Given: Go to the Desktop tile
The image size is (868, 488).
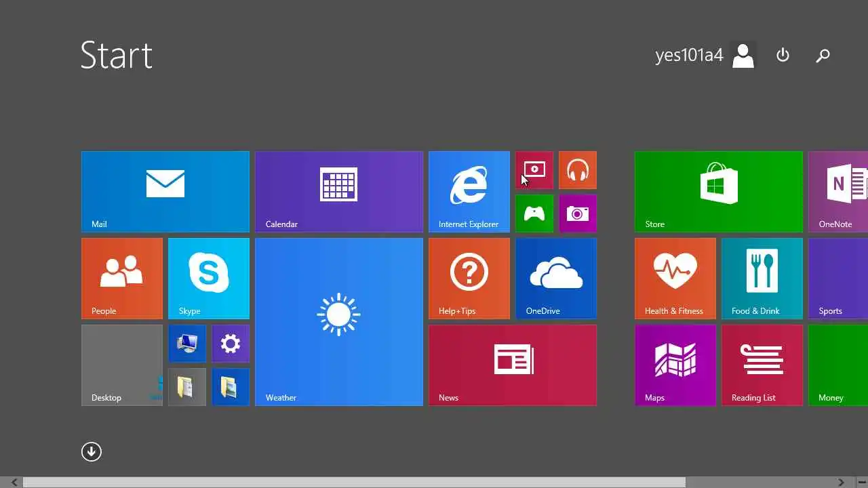Looking at the screenshot, I should (x=122, y=365).
